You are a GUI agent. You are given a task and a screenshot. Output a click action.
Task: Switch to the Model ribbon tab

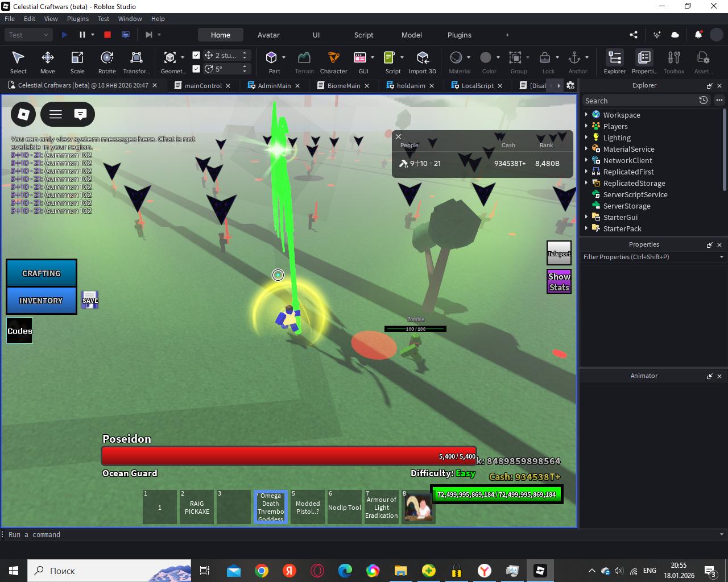(412, 35)
